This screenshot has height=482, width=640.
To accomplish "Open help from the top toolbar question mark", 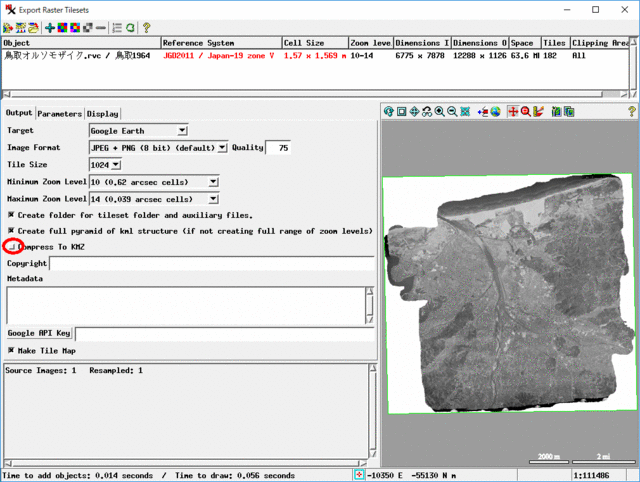I will tap(147, 28).
